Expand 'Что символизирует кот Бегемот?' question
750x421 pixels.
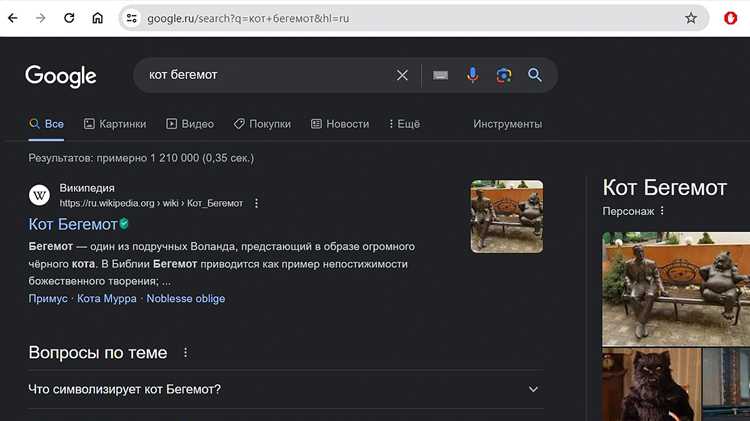tap(286, 389)
